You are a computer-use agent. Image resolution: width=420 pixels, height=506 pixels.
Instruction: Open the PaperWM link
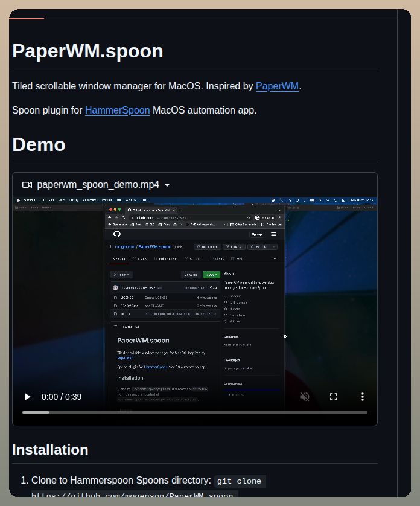pyautogui.click(x=277, y=86)
